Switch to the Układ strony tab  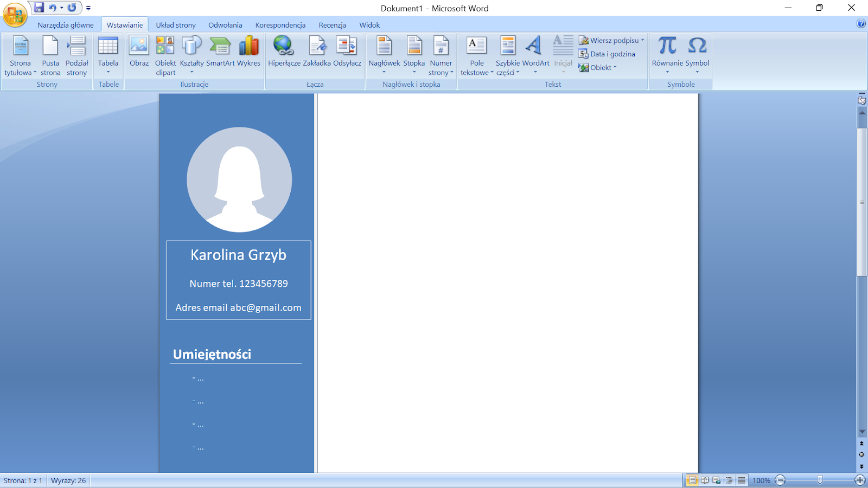[x=176, y=25]
